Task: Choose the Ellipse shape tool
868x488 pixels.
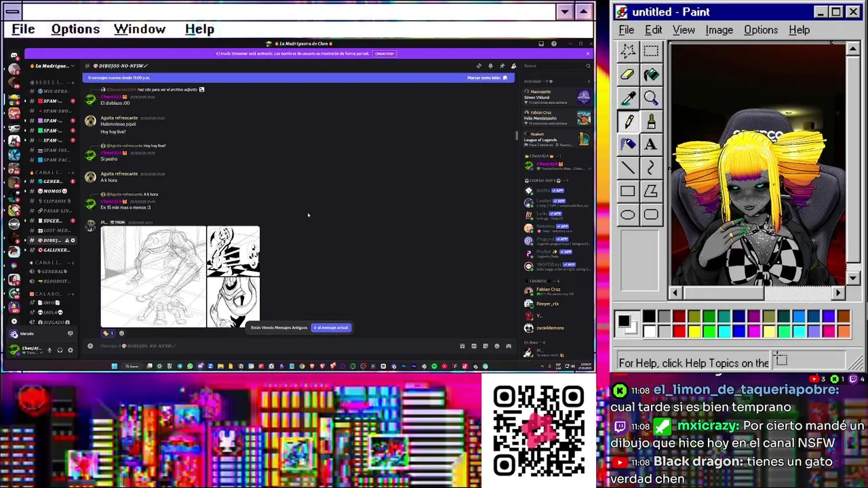Action: point(628,215)
